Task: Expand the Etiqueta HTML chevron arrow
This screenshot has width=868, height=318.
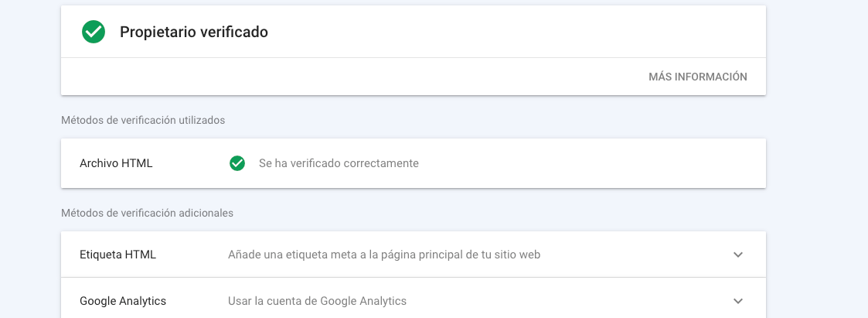Action: coord(737,255)
